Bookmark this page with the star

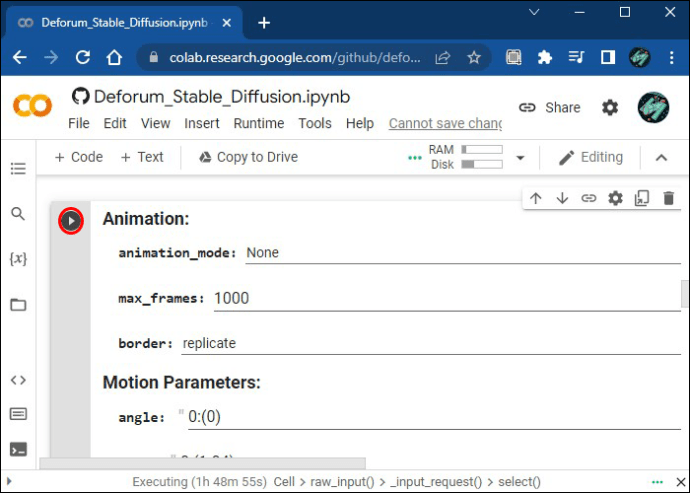click(x=474, y=57)
